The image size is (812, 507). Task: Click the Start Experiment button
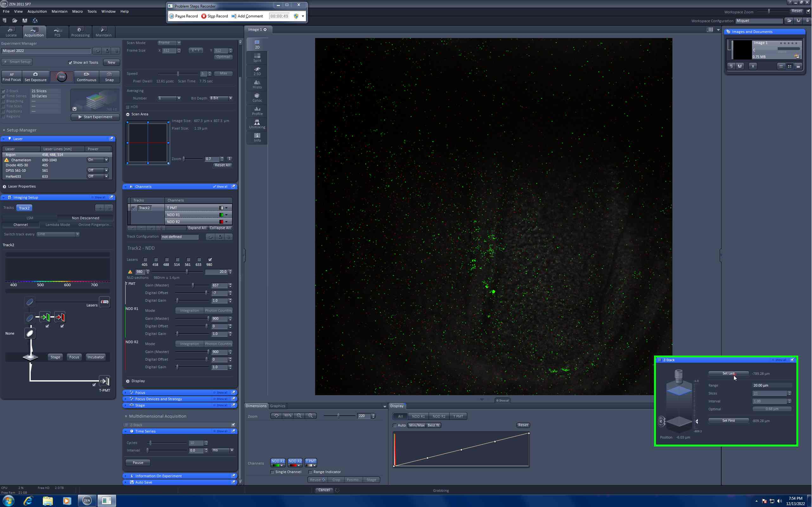[x=95, y=117]
